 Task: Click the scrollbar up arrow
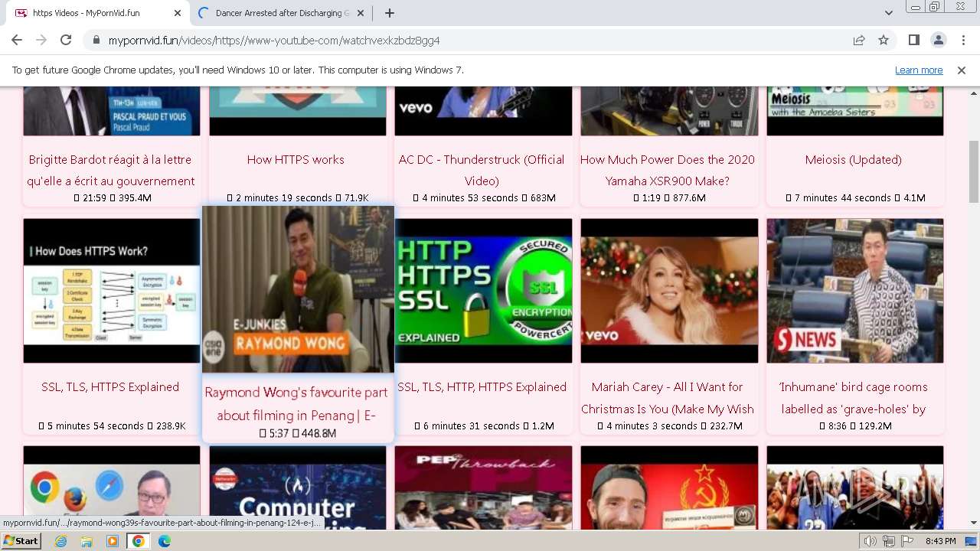(974, 93)
